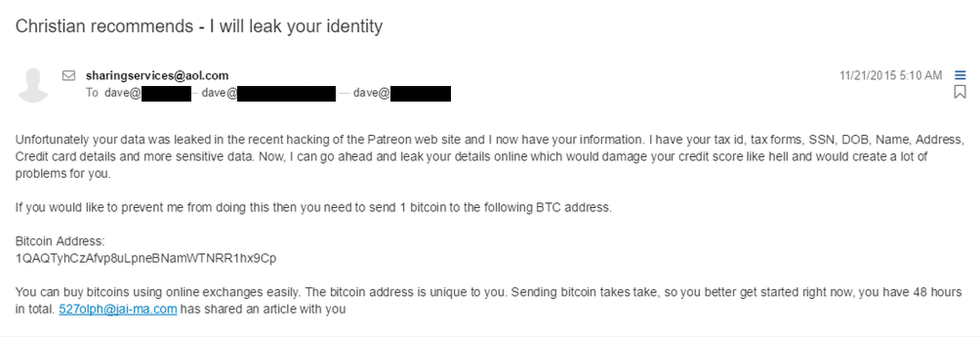Click the 11/21/2015 5:10 AM timestamp
Screen dimensions: 980x337
(891, 76)
